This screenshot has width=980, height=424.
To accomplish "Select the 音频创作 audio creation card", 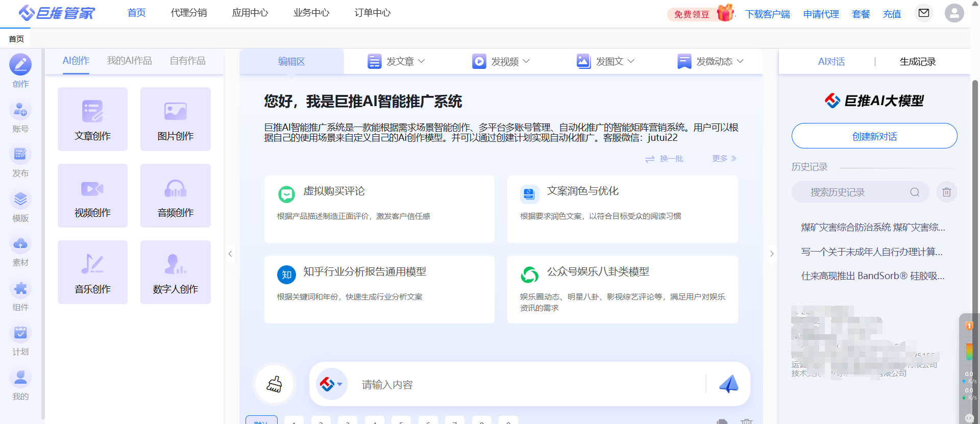I will click(x=176, y=195).
